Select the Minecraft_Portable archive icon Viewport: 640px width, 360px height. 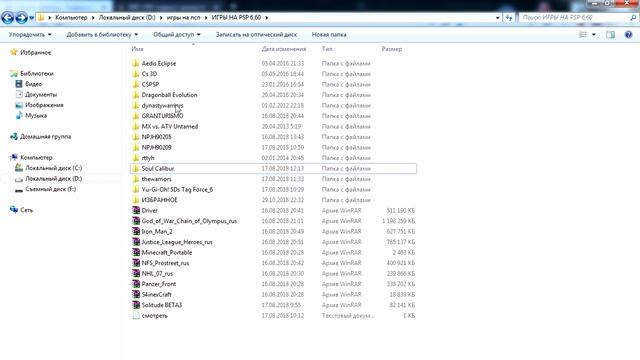(x=136, y=252)
